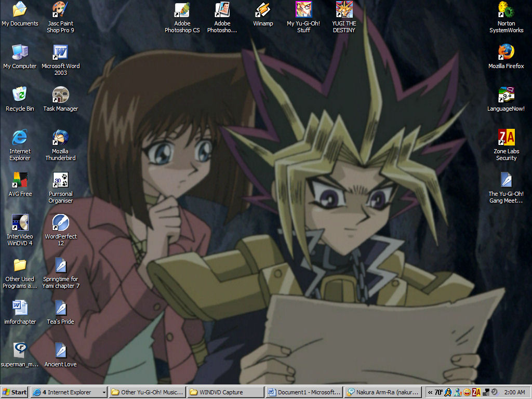
Task: Select the Jasc Paint Shop Pro 9 shortcut
Action: pyautogui.click(x=60, y=17)
